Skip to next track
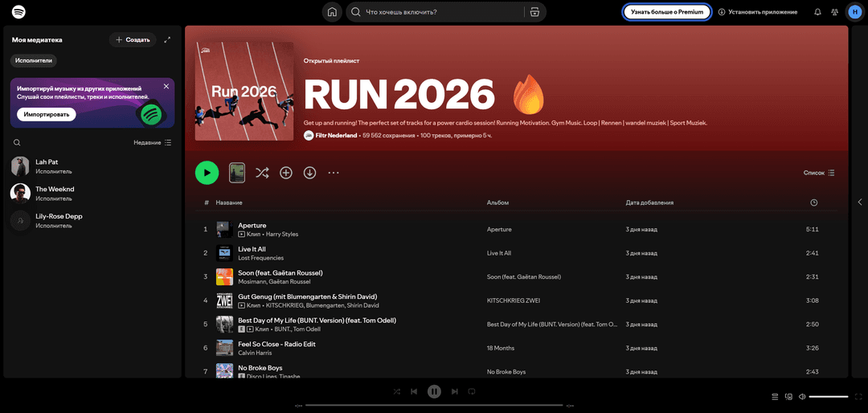This screenshot has height=413, width=868. 454,391
